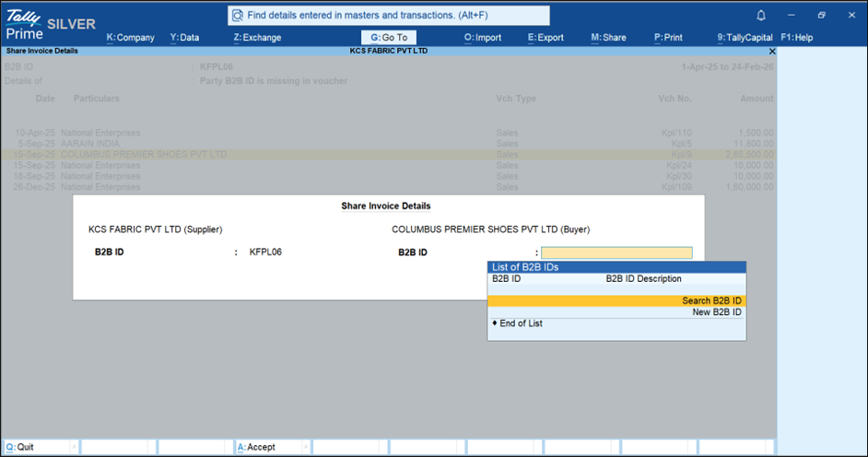Open 9: TallyCapital
The height and width of the screenshot is (457, 868).
745,38
